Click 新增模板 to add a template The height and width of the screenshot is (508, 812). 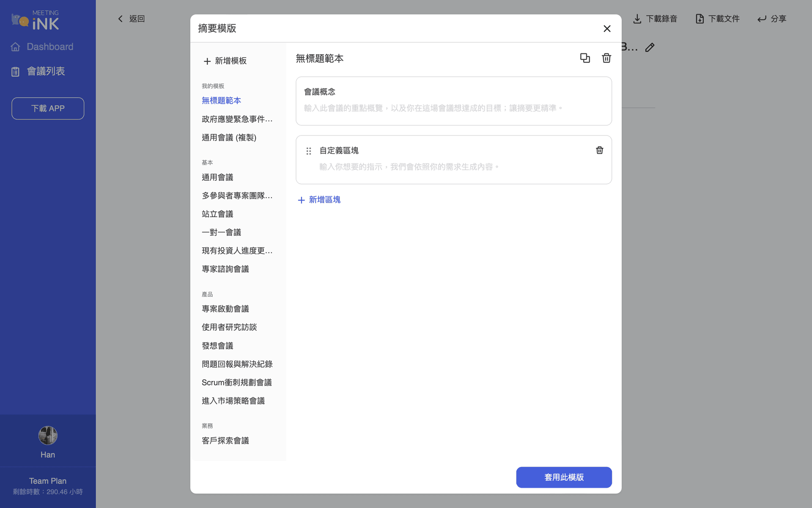(225, 61)
